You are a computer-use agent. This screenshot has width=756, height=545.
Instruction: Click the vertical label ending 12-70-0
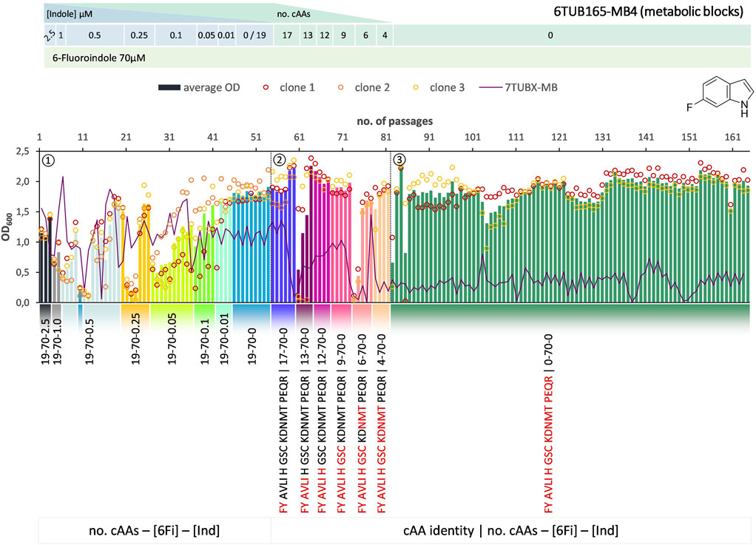pyautogui.click(x=322, y=421)
